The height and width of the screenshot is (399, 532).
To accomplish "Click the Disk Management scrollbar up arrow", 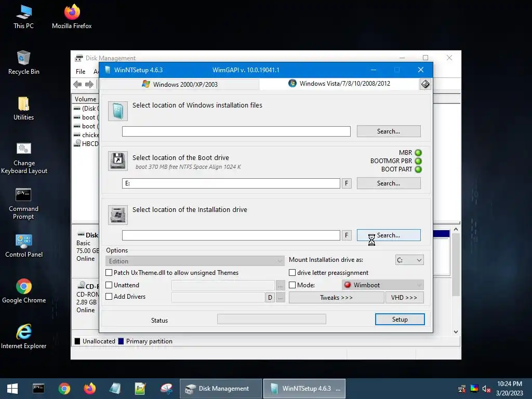I will point(456,229).
